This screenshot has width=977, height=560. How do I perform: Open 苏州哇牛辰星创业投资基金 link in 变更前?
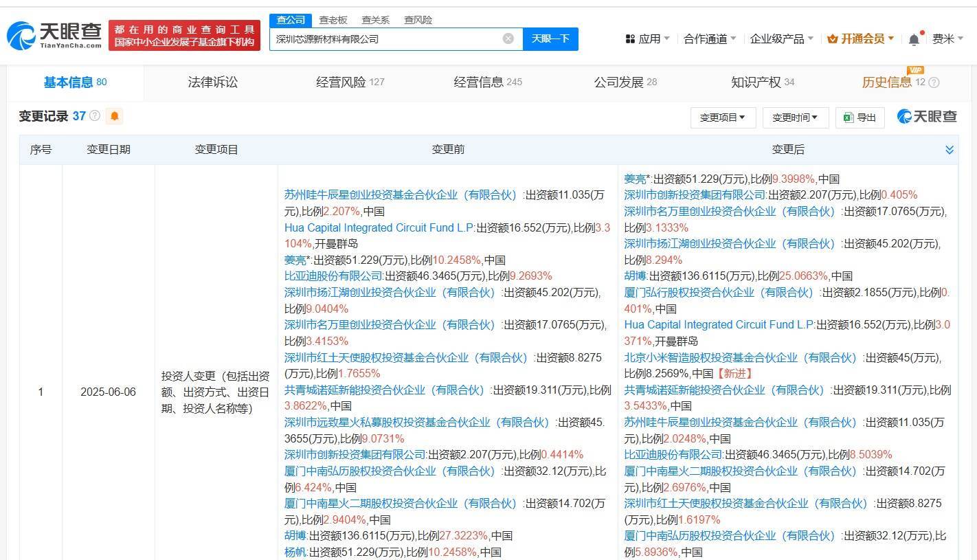pos(401,194)
